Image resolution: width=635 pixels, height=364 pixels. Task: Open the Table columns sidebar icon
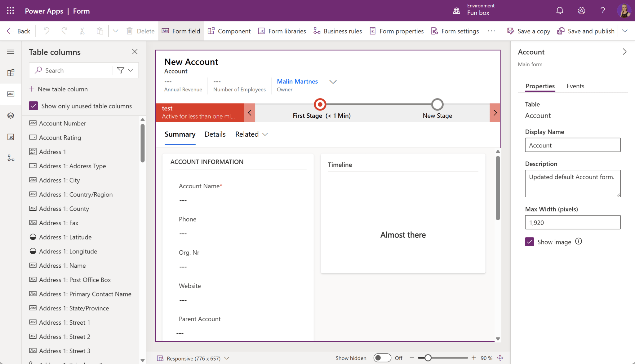11,94
